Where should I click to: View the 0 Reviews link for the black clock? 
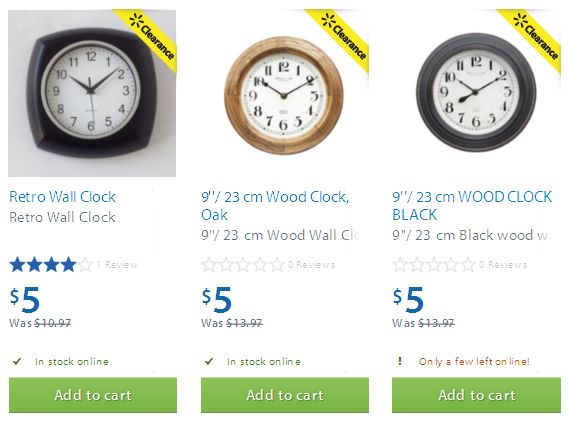pyautogui.click(x=503, y=265)
